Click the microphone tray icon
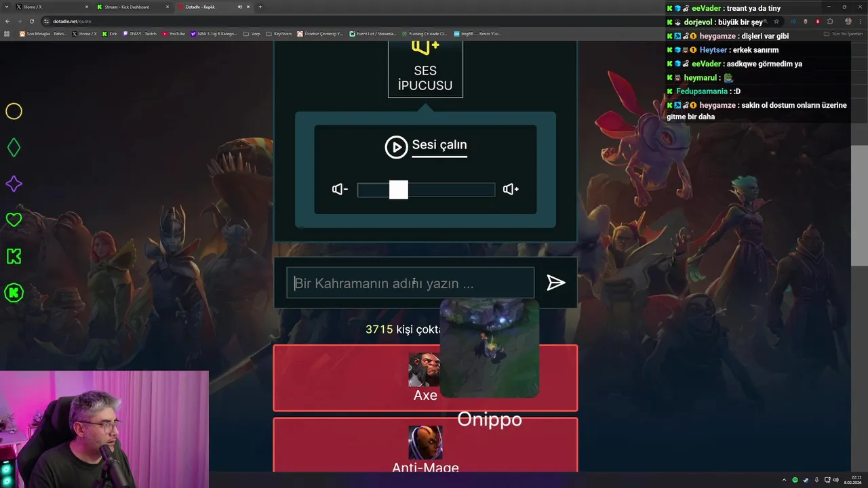The width and height of the screenshot is (868, 488). 816,480
